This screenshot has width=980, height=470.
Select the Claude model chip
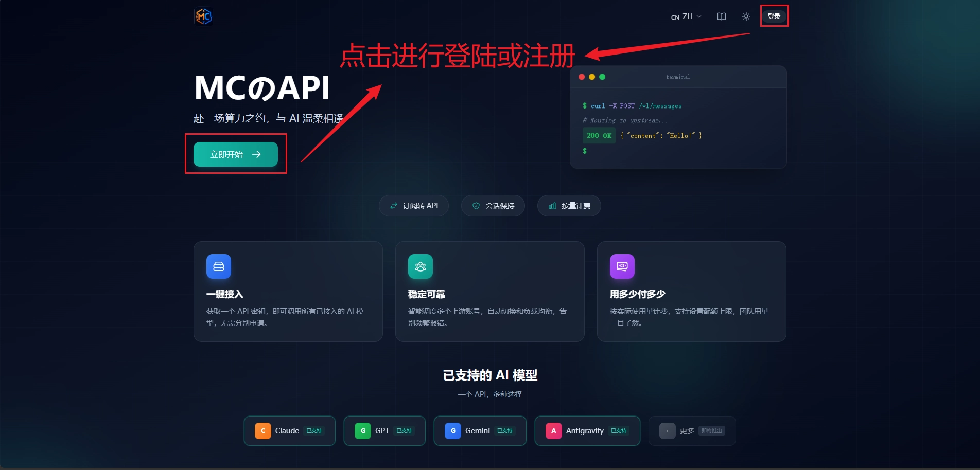tap(290, 431)
